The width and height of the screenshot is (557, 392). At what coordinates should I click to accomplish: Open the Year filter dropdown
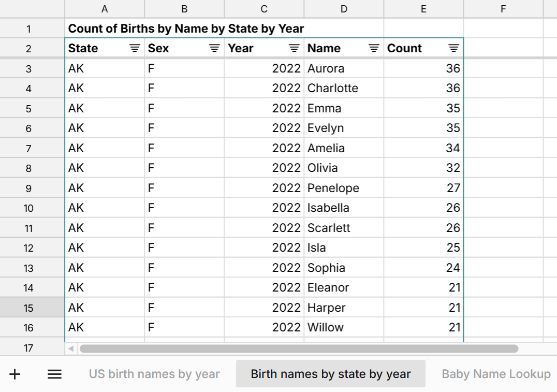pos(294,48)
